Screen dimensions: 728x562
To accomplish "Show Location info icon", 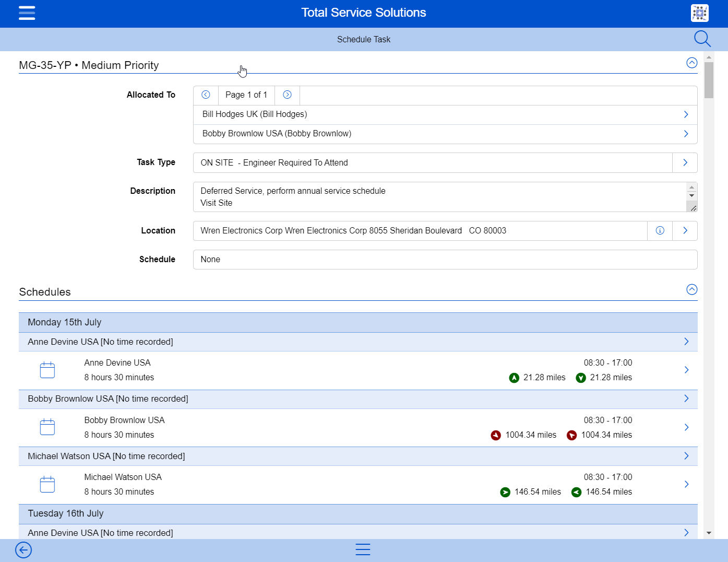I will coord(660,230).
